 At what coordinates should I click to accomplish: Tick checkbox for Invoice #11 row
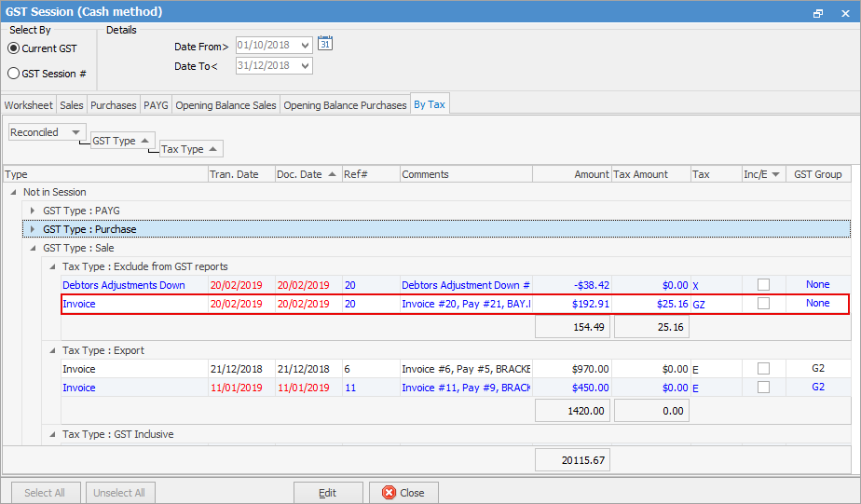763,387
